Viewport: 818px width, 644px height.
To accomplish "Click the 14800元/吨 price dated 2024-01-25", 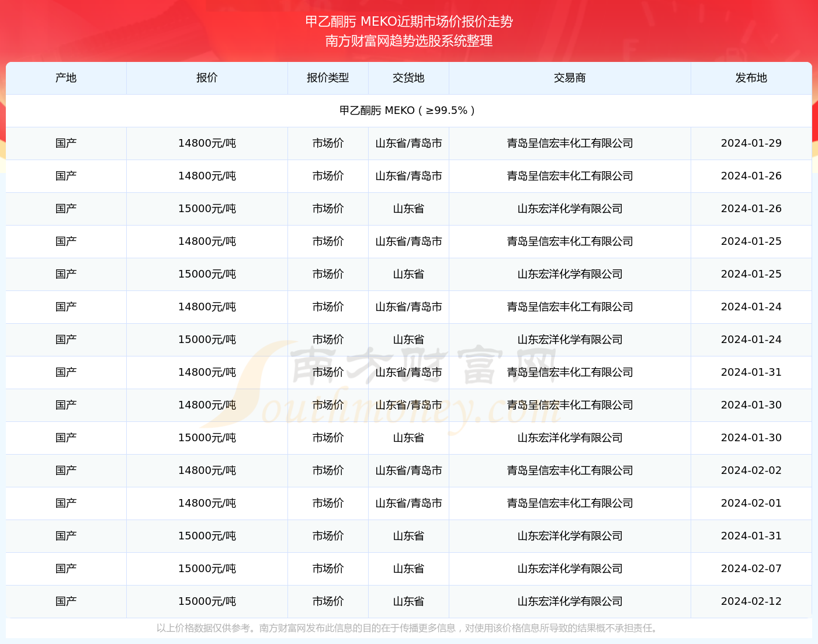I will tap(207, 241).
